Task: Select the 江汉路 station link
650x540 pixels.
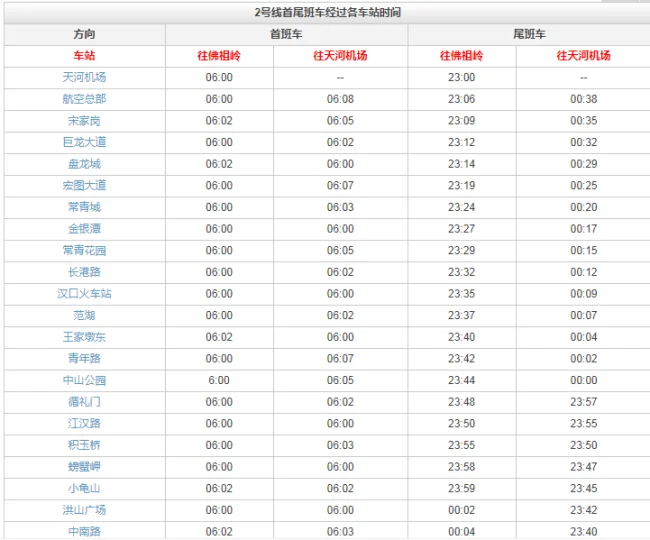Action: [84, 423]
